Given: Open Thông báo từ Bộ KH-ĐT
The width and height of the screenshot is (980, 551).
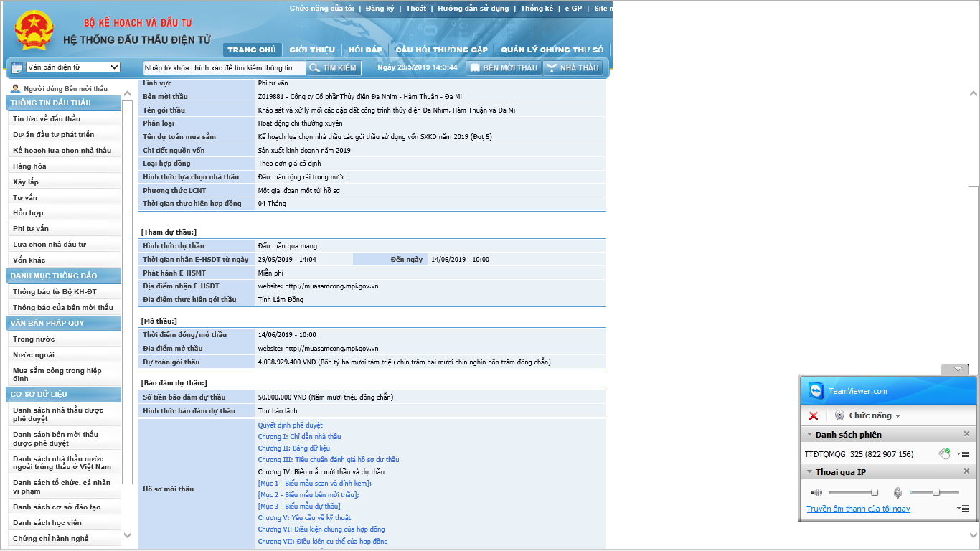Looking at the screenshot, I should coord(55,291).
